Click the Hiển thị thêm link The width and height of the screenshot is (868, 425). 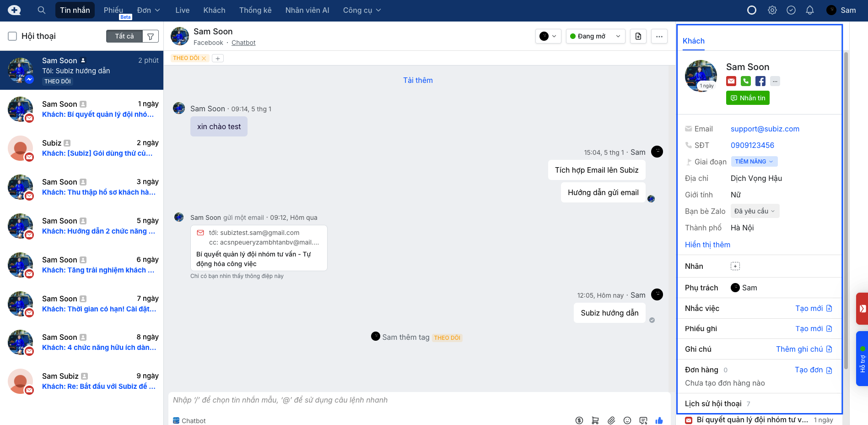707,245
